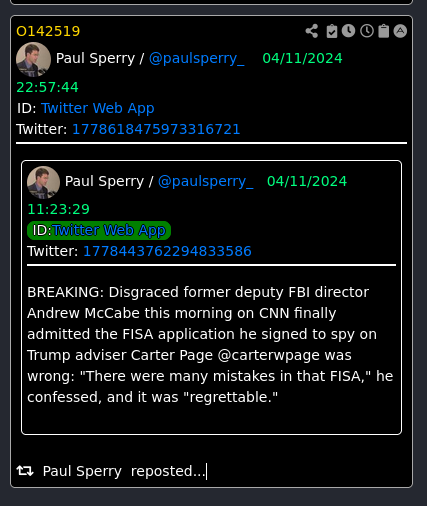Open Paul Sperry's avatar in the quoted post
The height and width of the screenshot is (506, 427).
coord(43,182)
